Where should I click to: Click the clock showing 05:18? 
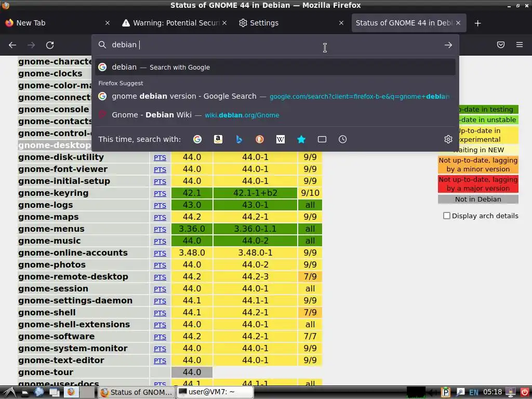point(493,392)
